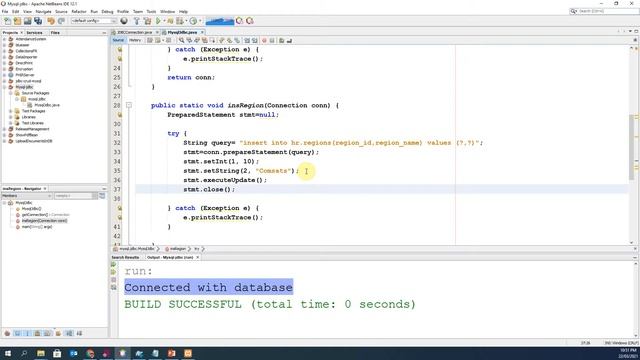
Task: Click the Redo toolbar icon
Action: pyautogui.click(x=61, y=21)
